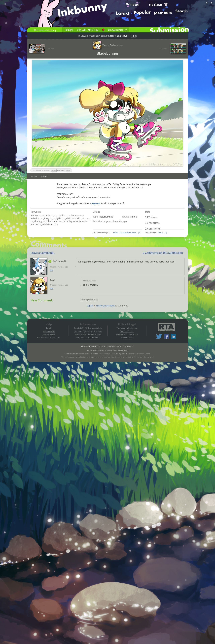Select the 'miniature lop' keyword
Image resolution: width=215 pixels, height=644 pixels.
click(x=49, y=225)
